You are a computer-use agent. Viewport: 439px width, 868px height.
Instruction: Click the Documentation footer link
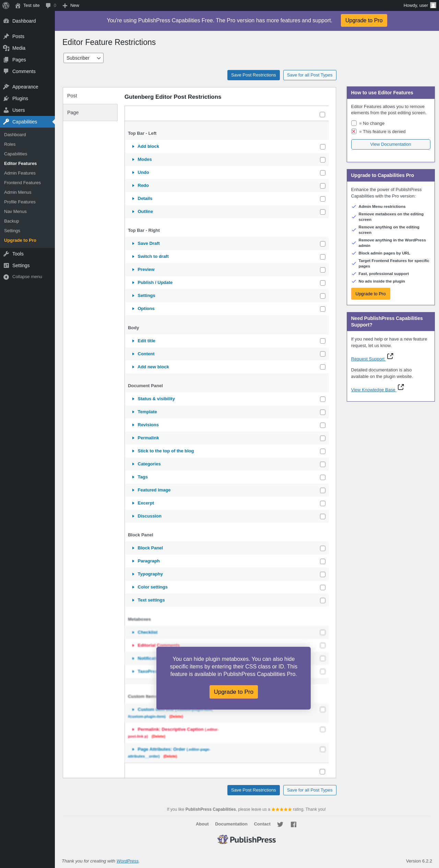tap(231, 824)
